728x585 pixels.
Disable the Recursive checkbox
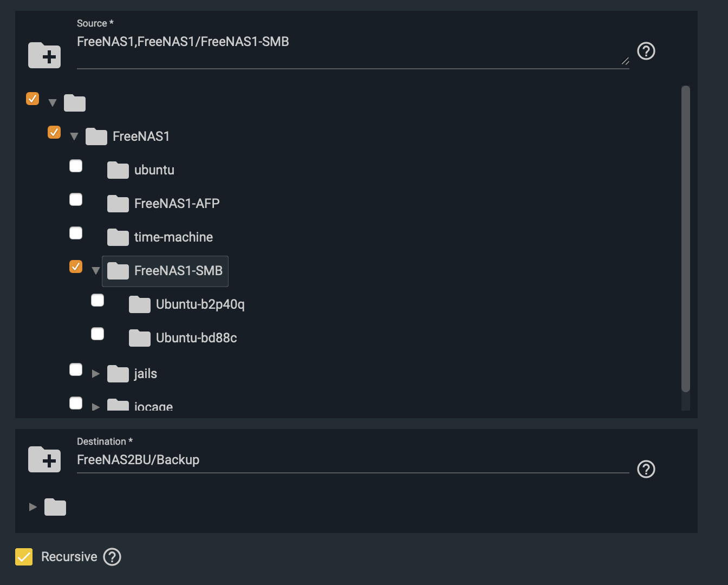click(x=24, y=557)
